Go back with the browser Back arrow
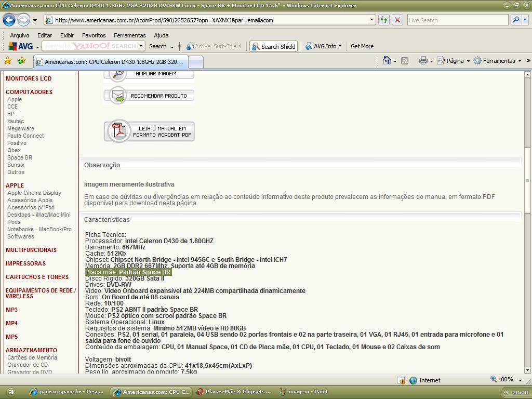 9,20
